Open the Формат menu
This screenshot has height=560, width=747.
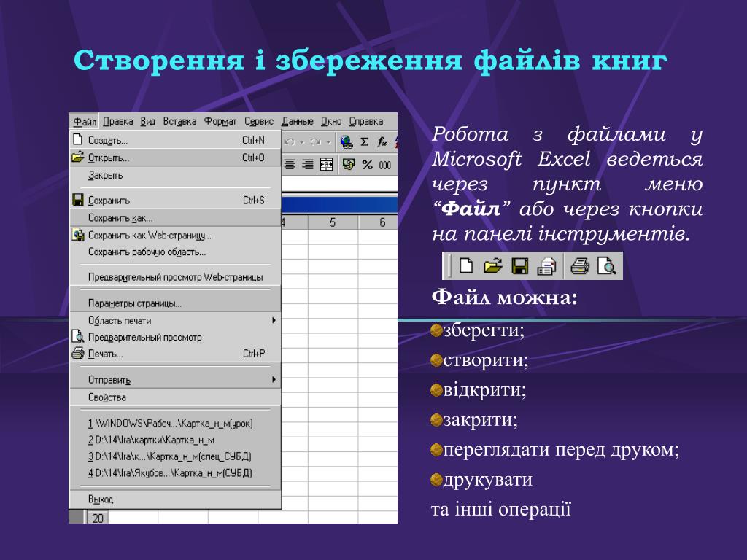pyautogui.click(x=220, y=122)
